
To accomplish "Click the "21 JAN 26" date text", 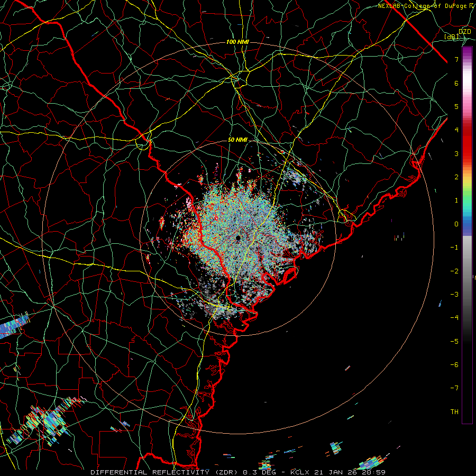I will click(x=335, y=472).
